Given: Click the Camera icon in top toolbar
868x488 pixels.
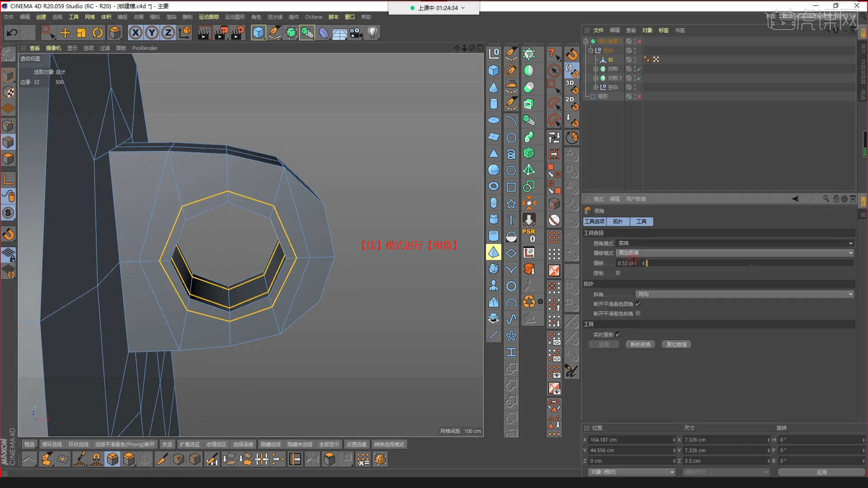Looking at the screenshot, I should [356, 33].
